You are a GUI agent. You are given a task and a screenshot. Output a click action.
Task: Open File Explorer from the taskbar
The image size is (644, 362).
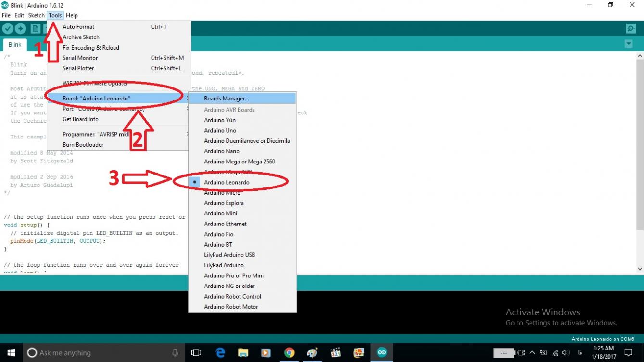(x=243, y=353)
